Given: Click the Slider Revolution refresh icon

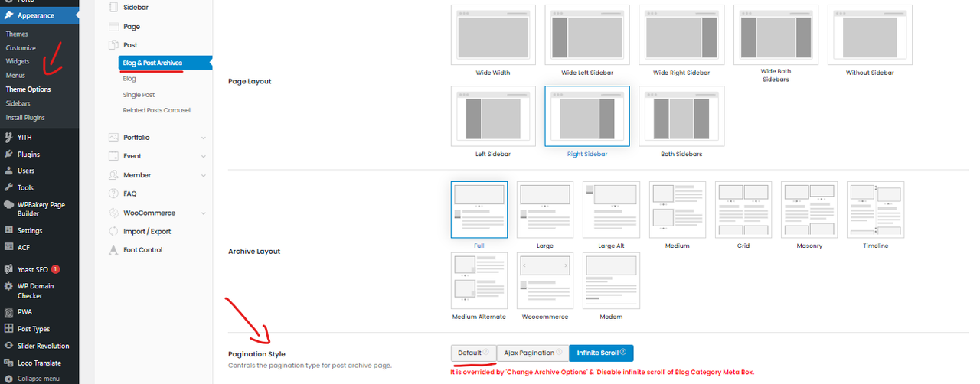Looking at the screenshot, I should pos(9,346).
